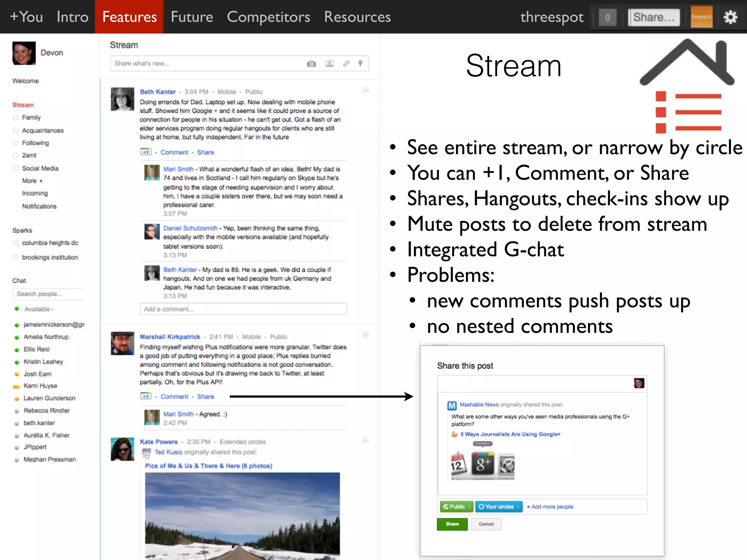The image size is (747, 560).
Task: Open columbia heights dc spark
Action: point(50,243)
